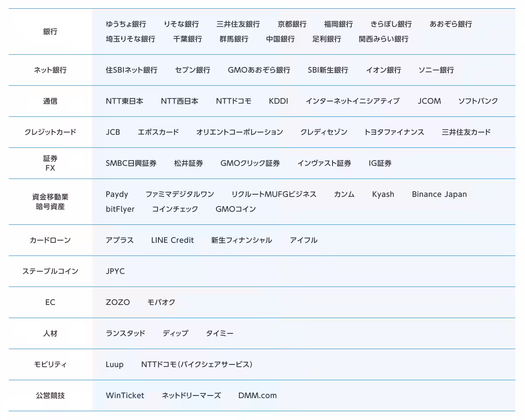Click きらぼし銀行 entry
Image resolution: width=525 pixels, height=420 pixels.
click(391, 24)
